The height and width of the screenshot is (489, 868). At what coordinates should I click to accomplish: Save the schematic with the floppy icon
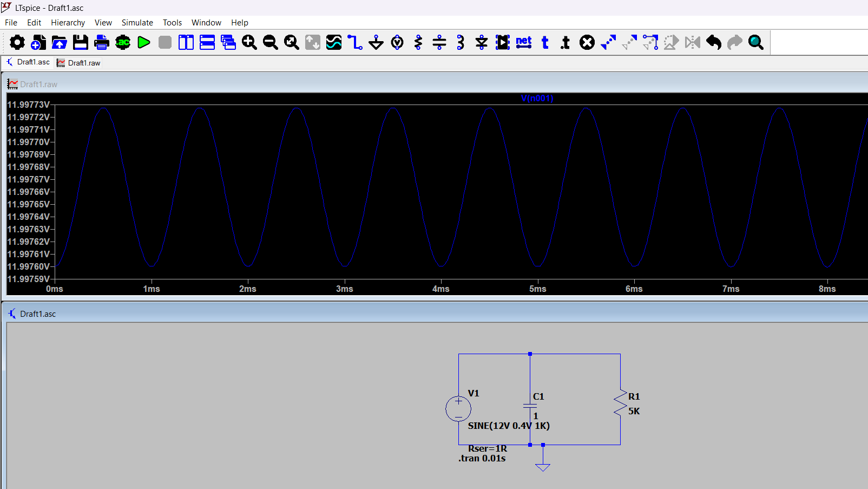(81, 42)
